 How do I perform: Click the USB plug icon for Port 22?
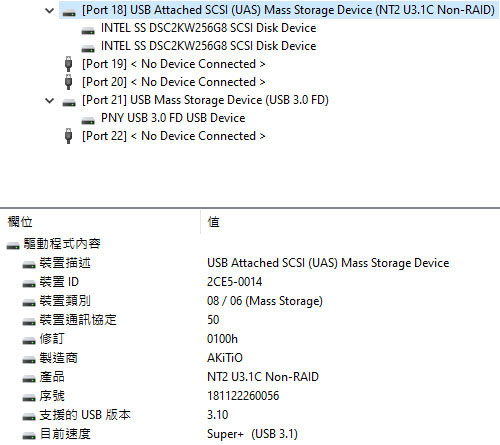[x=68, y=136]
